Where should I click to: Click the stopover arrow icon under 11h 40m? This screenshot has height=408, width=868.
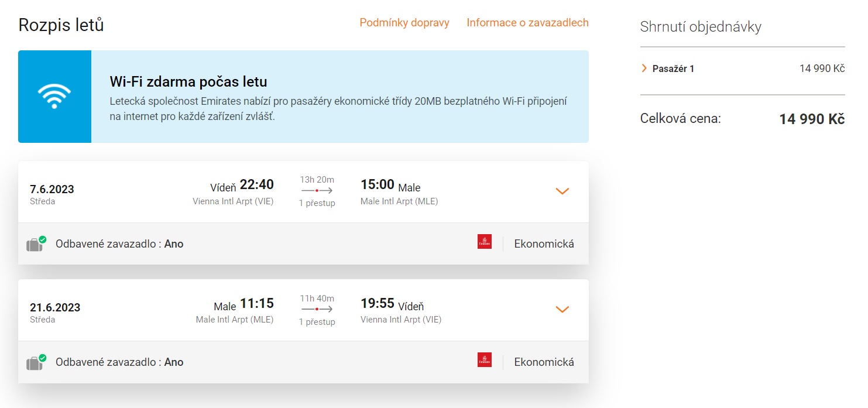coord(317,309)
